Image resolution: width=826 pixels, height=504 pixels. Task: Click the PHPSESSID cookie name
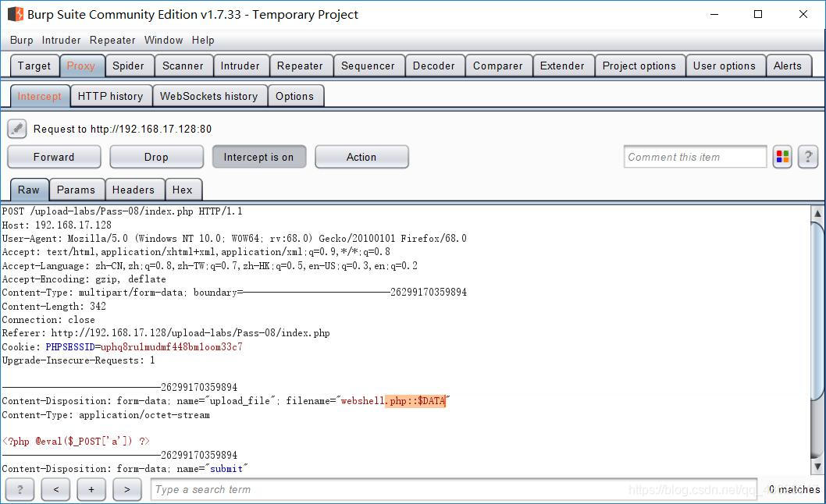point(69,347)
